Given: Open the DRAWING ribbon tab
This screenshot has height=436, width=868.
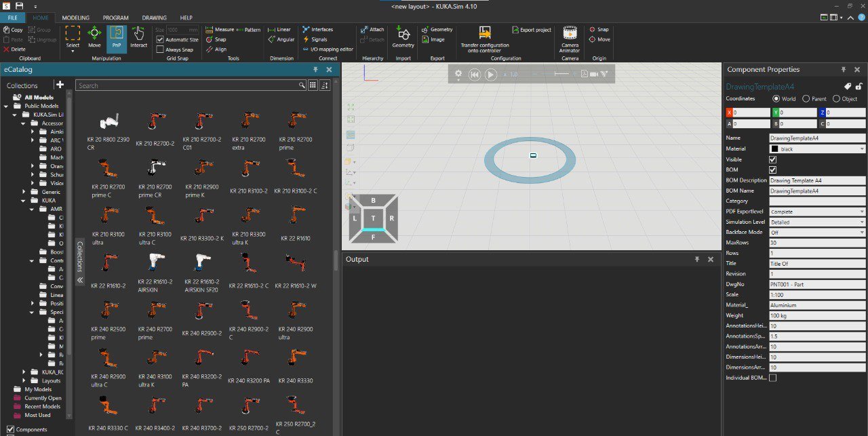Looking at the screenshot, I should pos(154,18).
